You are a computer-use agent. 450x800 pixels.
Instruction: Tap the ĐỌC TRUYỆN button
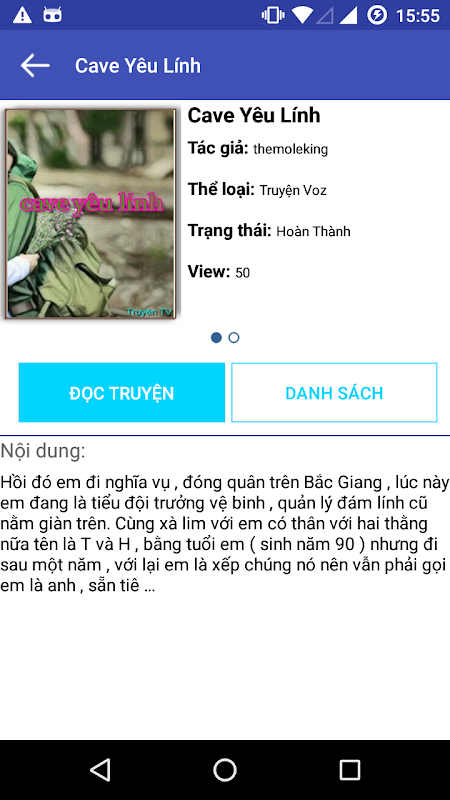click(122, 392)
